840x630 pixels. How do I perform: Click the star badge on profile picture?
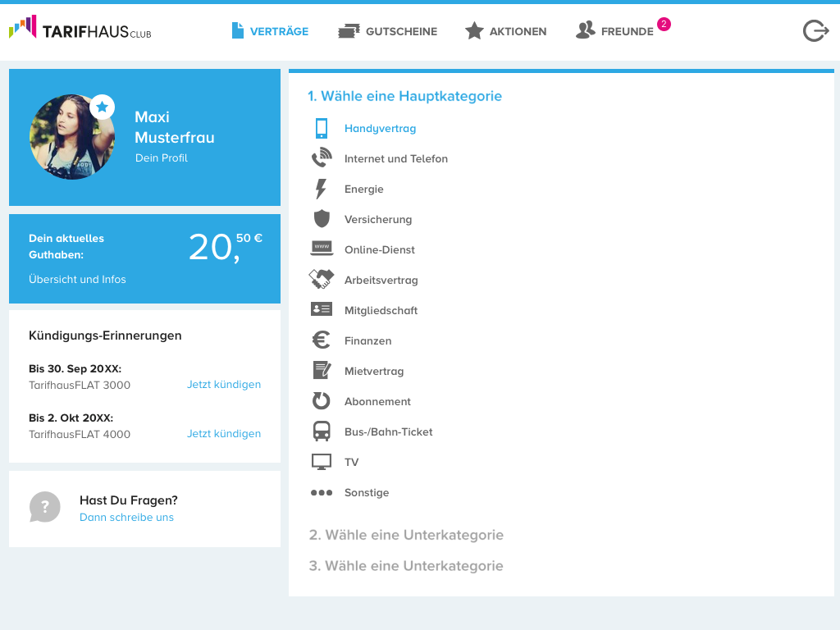[x=102, y=107]
